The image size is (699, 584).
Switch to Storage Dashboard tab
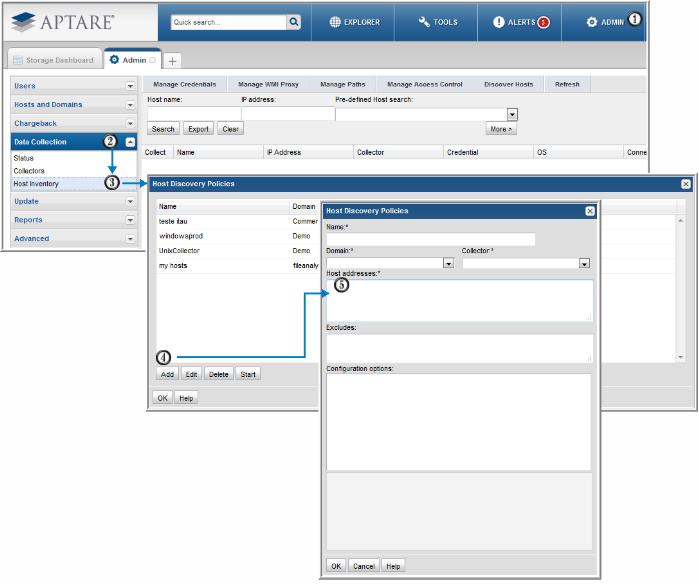point(54,60)
